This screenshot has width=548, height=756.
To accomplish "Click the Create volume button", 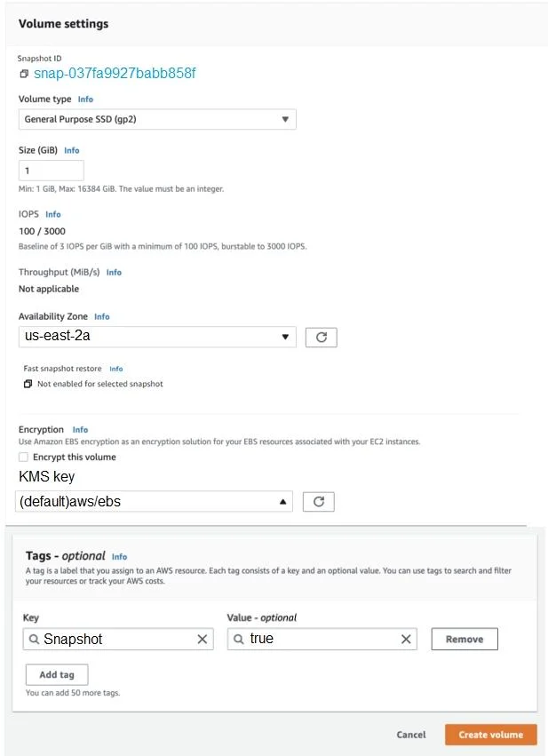I will (x=490, y=735).
